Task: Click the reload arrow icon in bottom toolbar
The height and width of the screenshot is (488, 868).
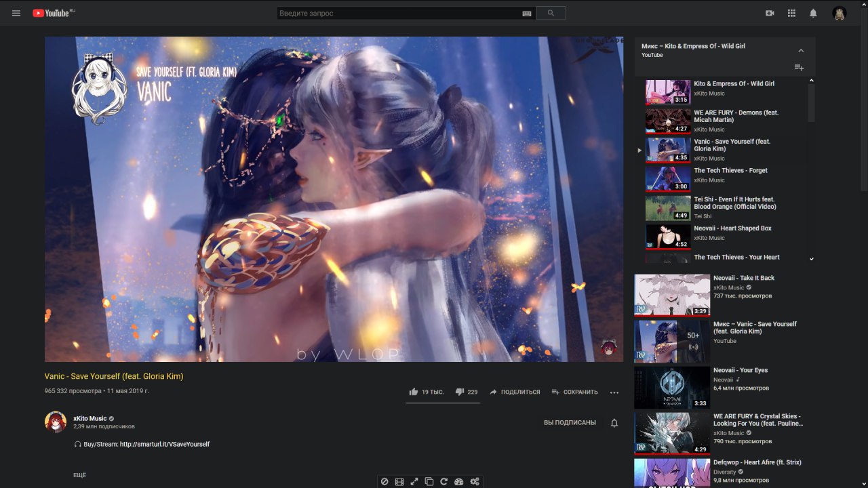Action: coord(444,482)
